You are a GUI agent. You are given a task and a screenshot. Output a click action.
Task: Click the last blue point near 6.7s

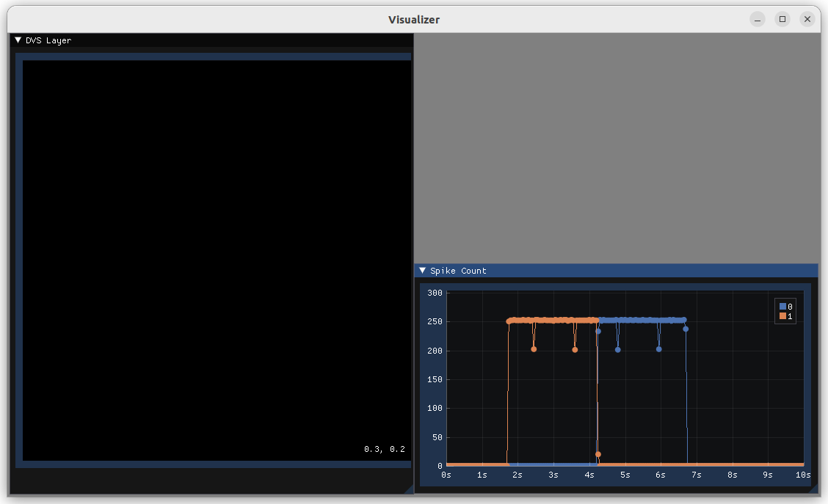tap(686, 329)
